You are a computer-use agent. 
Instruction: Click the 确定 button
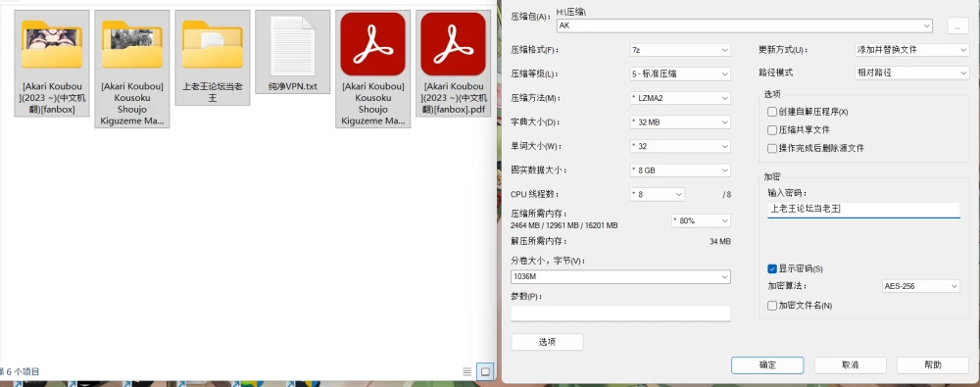[x=767, y=365]
